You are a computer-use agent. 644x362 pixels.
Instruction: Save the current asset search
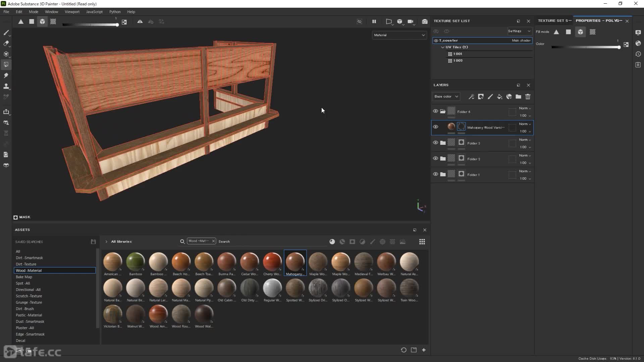coord(93,242)
